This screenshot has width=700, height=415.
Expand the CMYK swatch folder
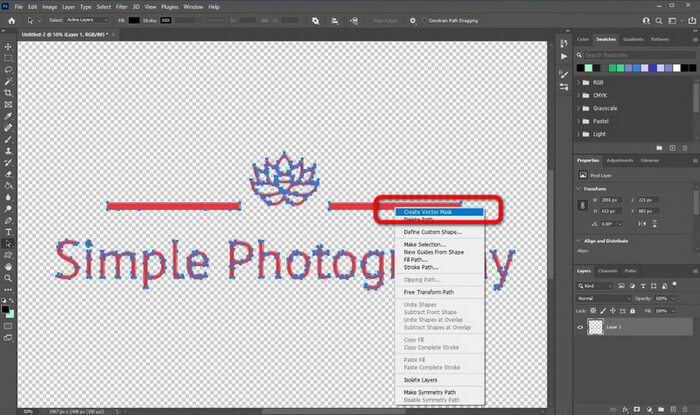coord(579,95)
